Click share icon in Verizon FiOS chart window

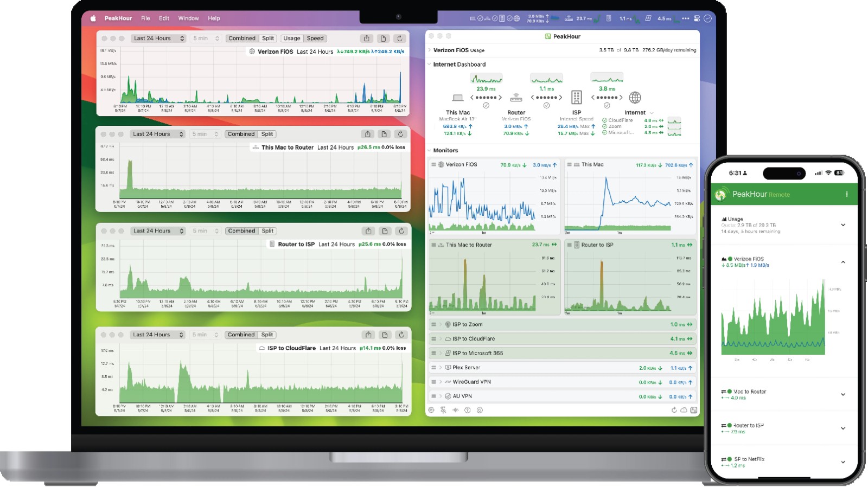tap(367, 39)
